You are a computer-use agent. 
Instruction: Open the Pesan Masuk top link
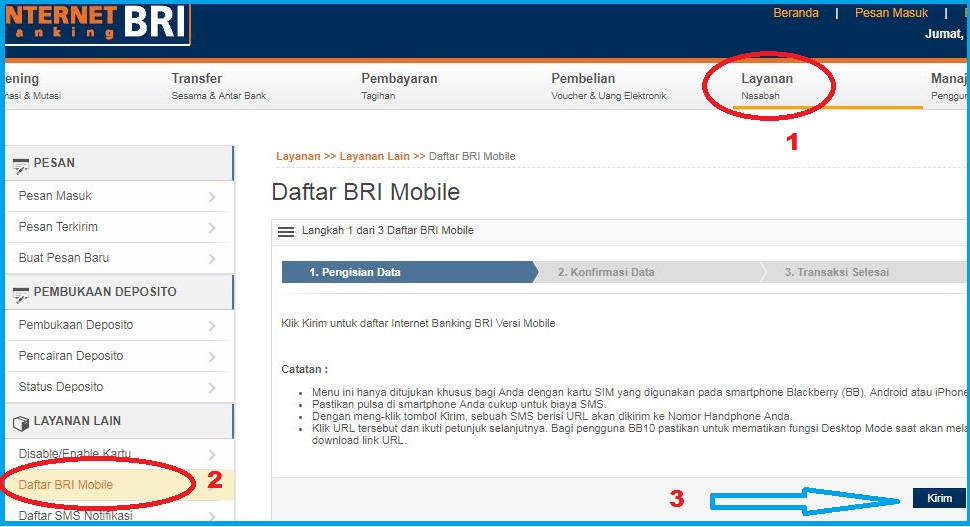pyautogui.click(x=891, y=13)
